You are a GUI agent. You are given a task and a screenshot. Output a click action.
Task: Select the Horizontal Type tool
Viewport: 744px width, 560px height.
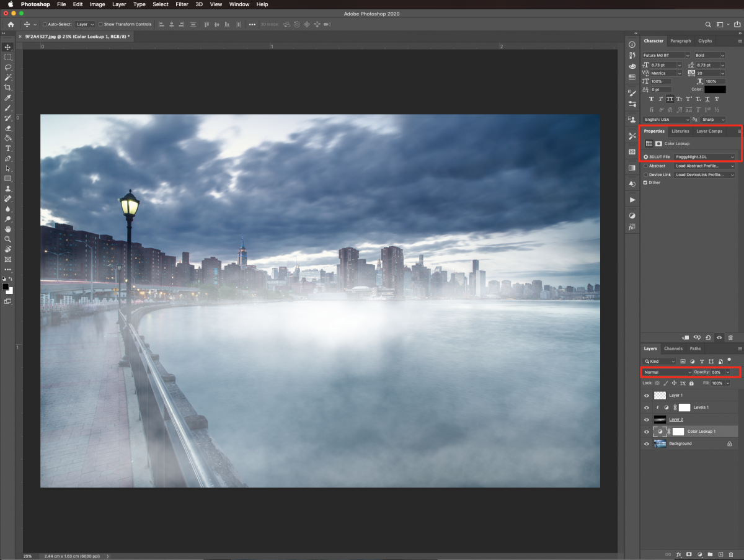(8, 149)
